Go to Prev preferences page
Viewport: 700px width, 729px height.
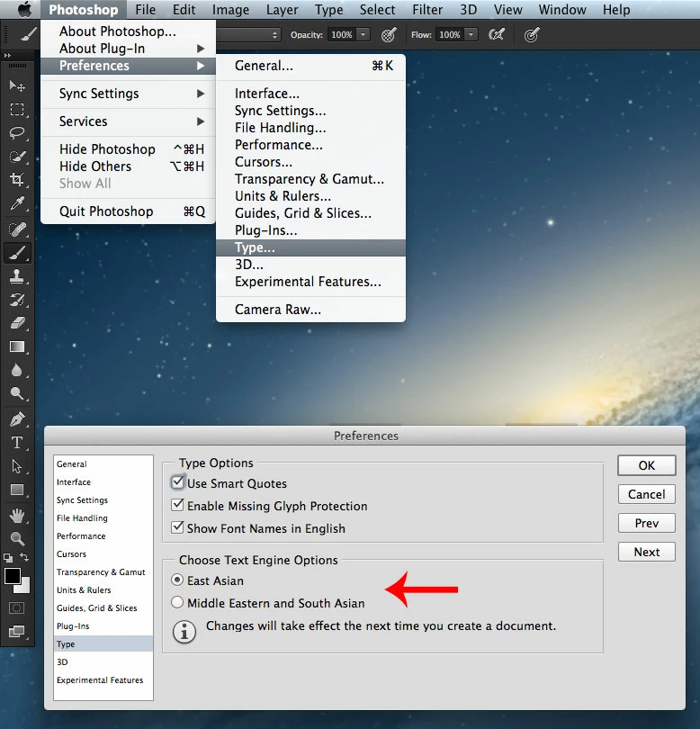point(647,523)
